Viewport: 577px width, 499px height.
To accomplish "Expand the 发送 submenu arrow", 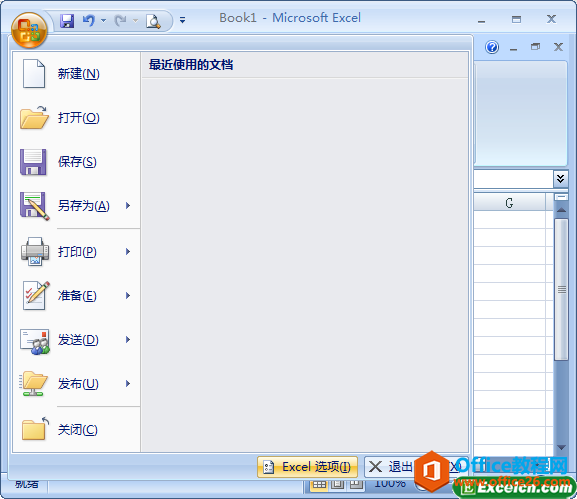I will click(x=128, y=339).
